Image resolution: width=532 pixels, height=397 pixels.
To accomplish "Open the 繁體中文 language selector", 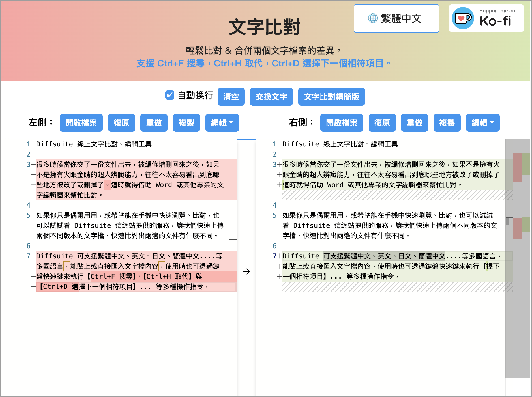I will point(396,18).
